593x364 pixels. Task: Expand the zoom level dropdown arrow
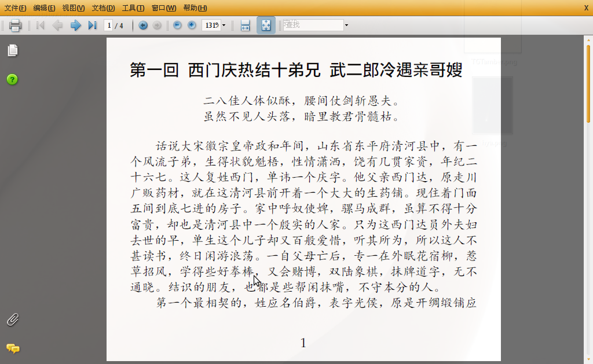tap(224, 25)
